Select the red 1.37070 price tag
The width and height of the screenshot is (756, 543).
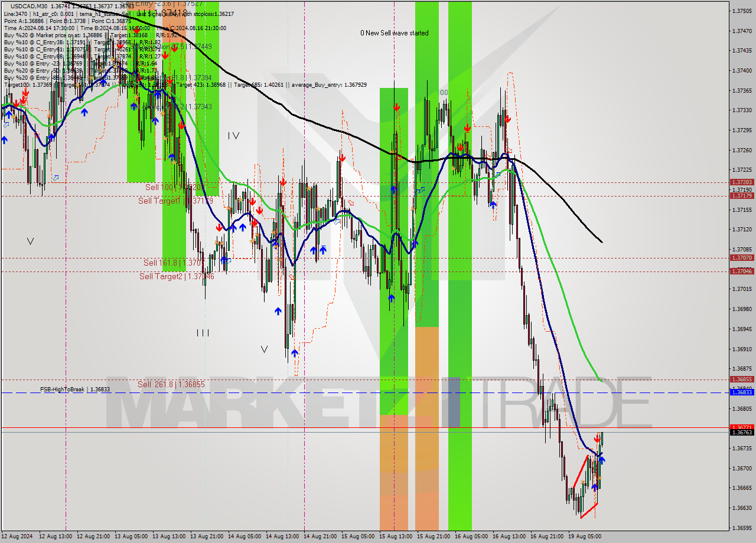coord(742,258)
